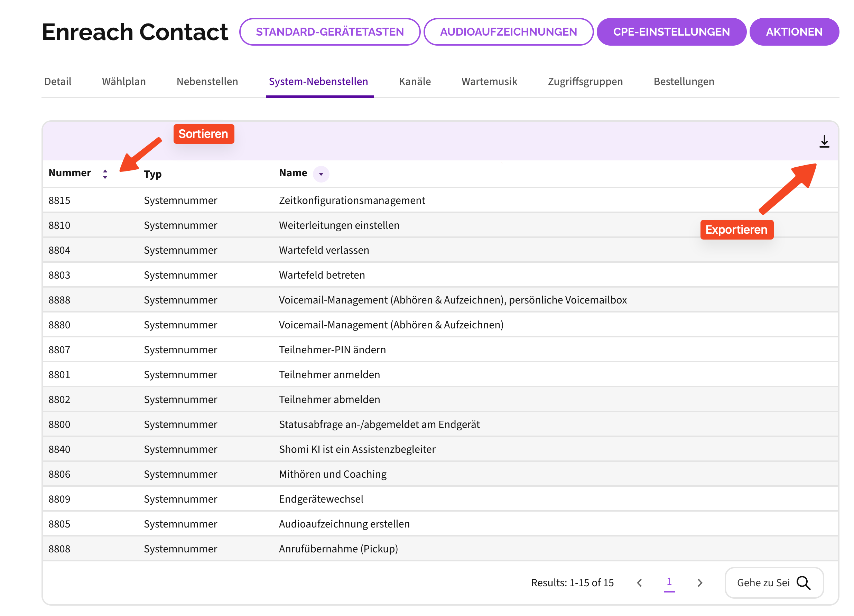Click the search magnifier icon in pagination
Image resolution: width=854 pixels, height=616 pixels.
coord(803,582)
